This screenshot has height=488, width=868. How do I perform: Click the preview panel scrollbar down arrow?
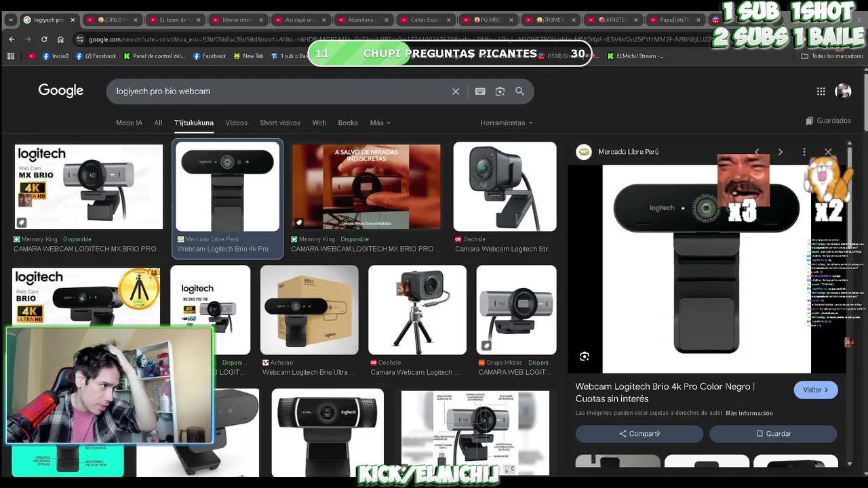[x=850, y=464]
